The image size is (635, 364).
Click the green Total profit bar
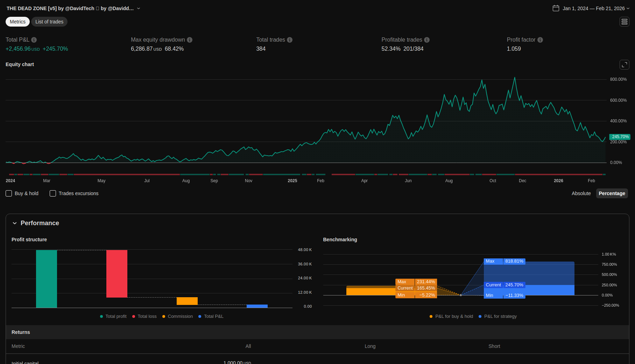pos(47,279)
